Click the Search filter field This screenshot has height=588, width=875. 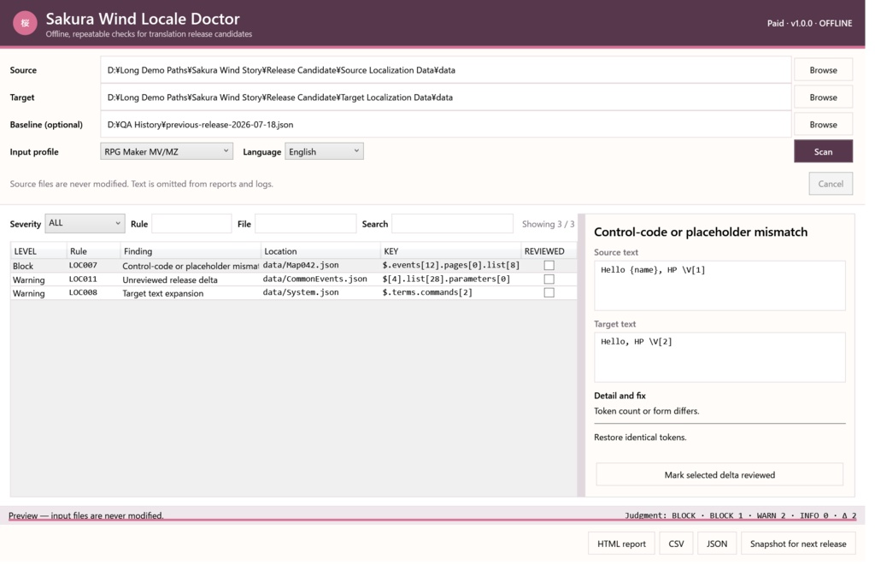pos(452,223)
